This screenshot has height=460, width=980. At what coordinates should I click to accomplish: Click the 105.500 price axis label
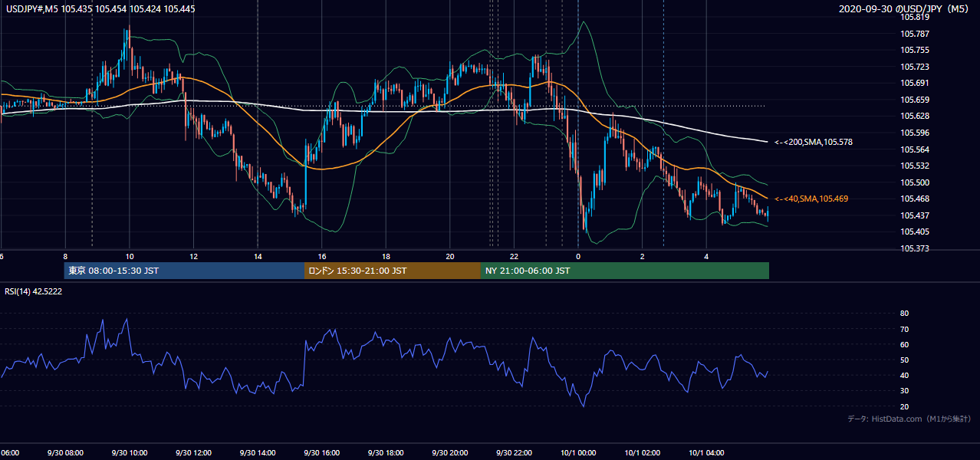click(916, 182)
